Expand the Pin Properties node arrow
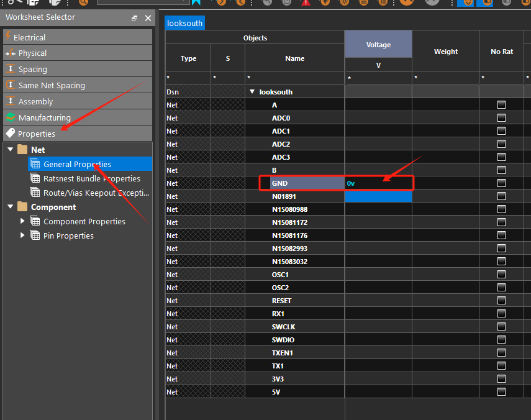 point(22,235)
